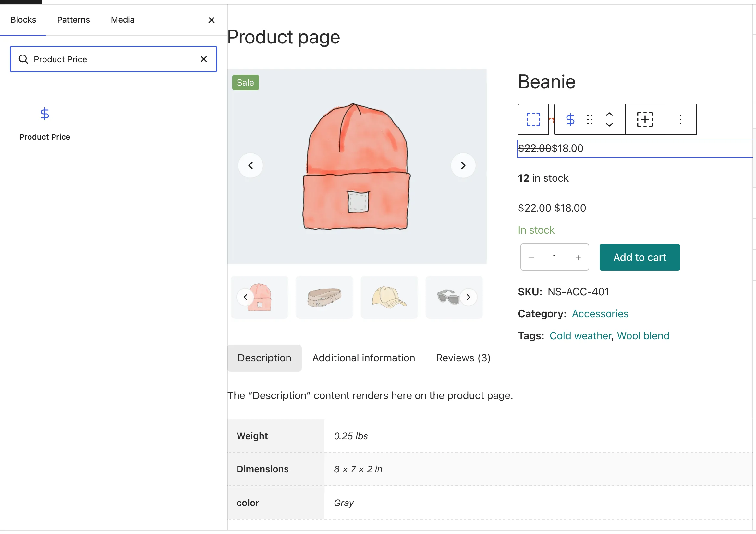
Task: Open the Accessories category link
Action: [x=600, y=314]
